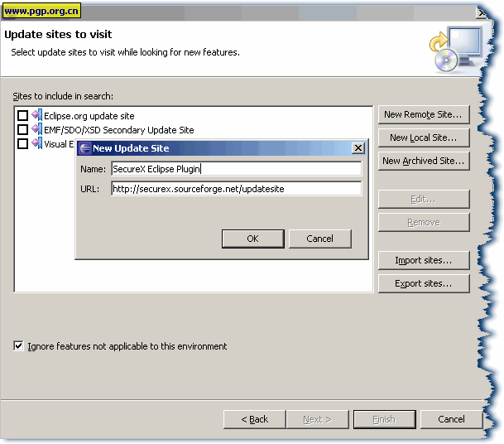Viewport: 504px width, 444px height.
Task: Check the Visual Editor site checkbox
Action: tap(23, 144)
